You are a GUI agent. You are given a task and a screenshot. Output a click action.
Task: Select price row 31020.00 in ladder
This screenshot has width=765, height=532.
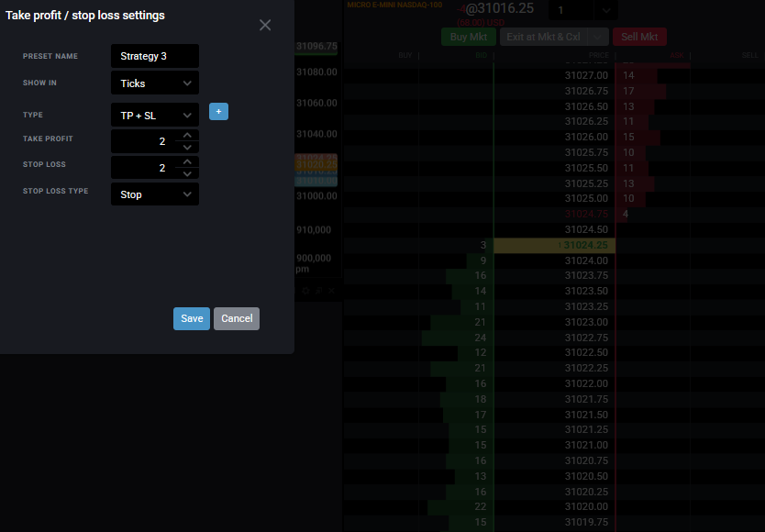tap(586, 506)
